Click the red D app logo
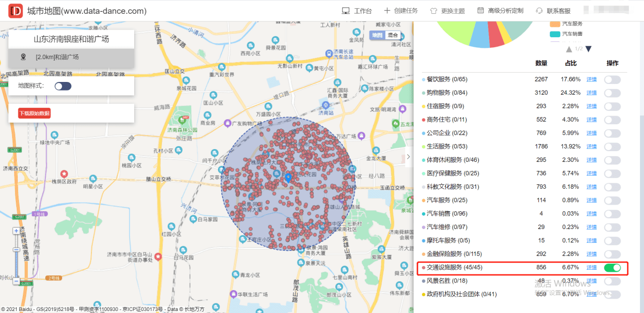Viewport: 644px width, 313px height. [x=16, y=11]
